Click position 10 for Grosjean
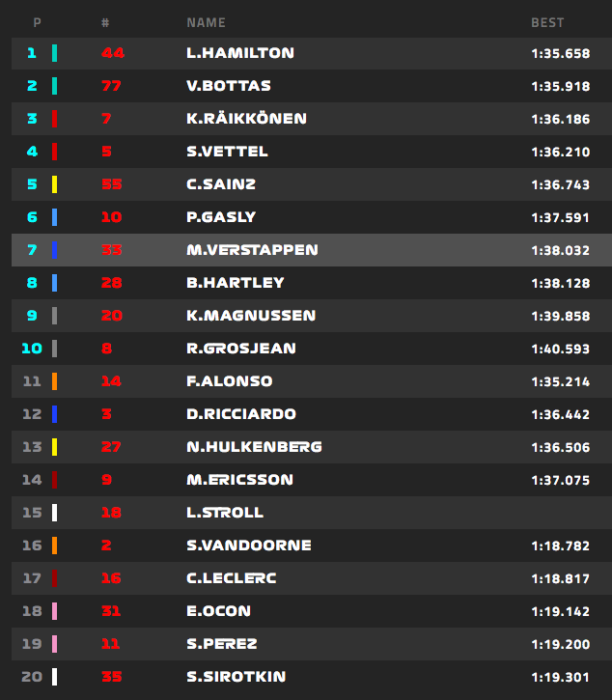612x700 pixels. pos(32,349)
